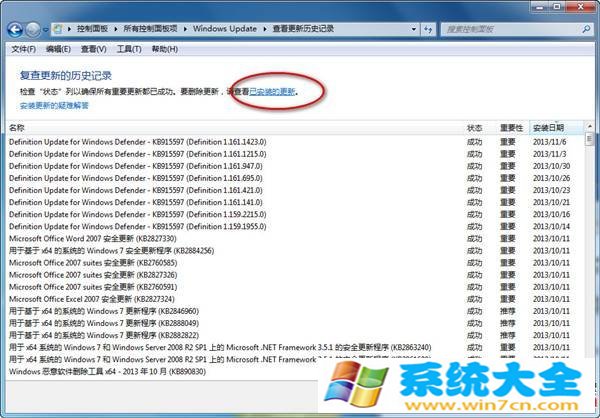This screenshot has height=418, width=600.
Task: Select Defender update Definition 1.159.2215.0 row
Action: click(295, 214)
